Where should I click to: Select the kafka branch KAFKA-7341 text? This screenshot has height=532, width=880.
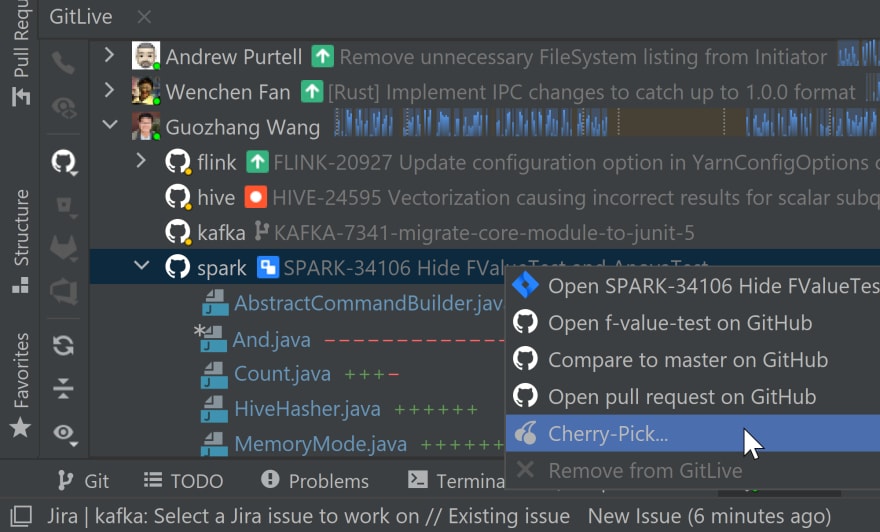pos(484,232)
